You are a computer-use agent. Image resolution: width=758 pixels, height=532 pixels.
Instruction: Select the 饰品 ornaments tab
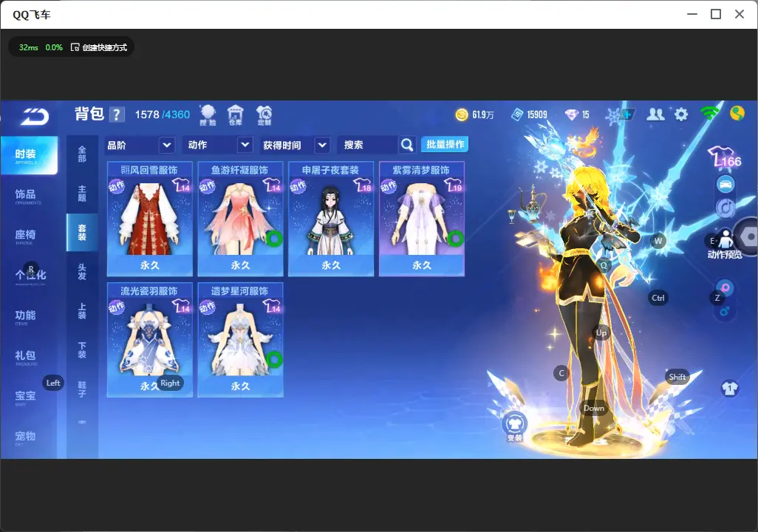click(x=28, y=196)
